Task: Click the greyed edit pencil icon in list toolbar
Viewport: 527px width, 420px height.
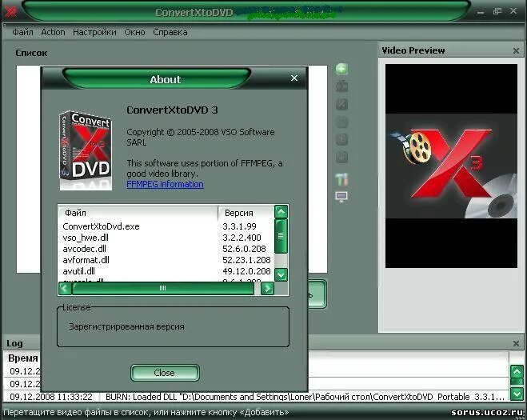Action: coord(341,104)
